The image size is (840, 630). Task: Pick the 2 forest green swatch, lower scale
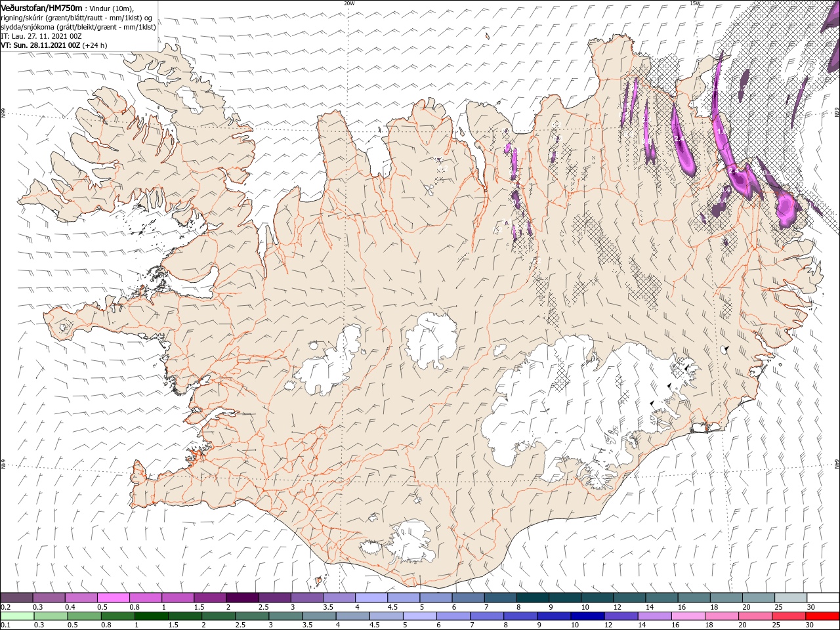[x=218, y=616]
